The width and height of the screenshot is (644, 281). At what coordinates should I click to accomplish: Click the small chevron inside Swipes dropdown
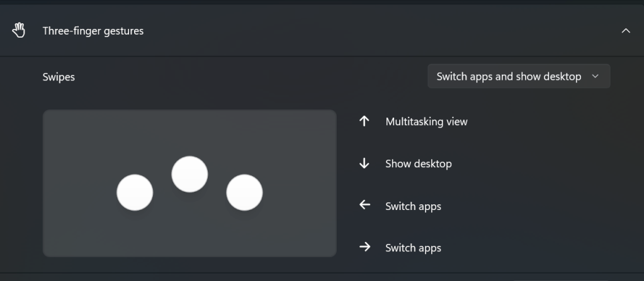pos(595,77)
